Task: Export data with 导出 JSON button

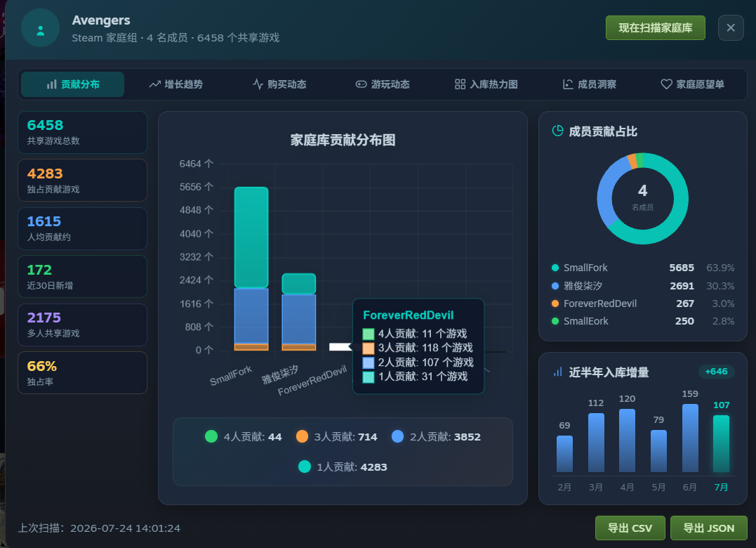Action: click(709, 528)
